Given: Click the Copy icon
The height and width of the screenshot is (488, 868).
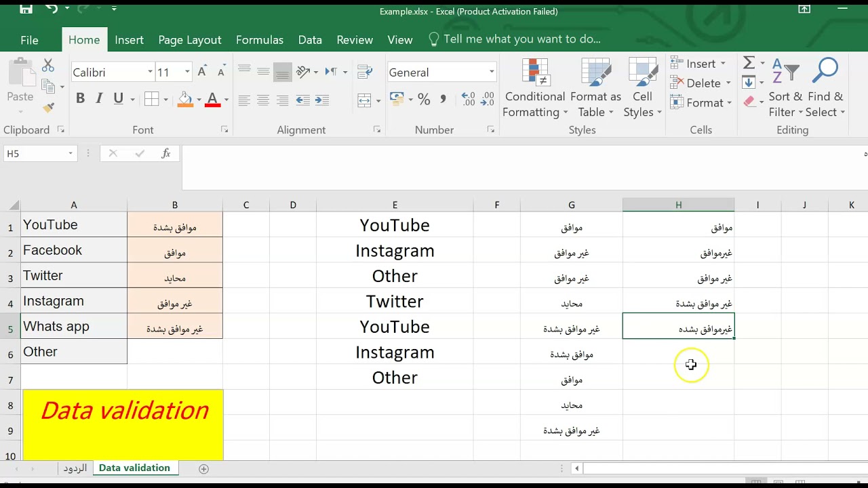Looking at the screenshot, I should [x=47, y=86].
